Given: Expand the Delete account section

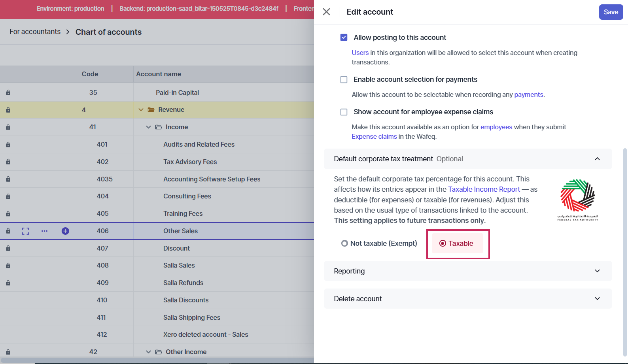Looking at the screenshot, I should pyautogui.click(x=467, y=299).
